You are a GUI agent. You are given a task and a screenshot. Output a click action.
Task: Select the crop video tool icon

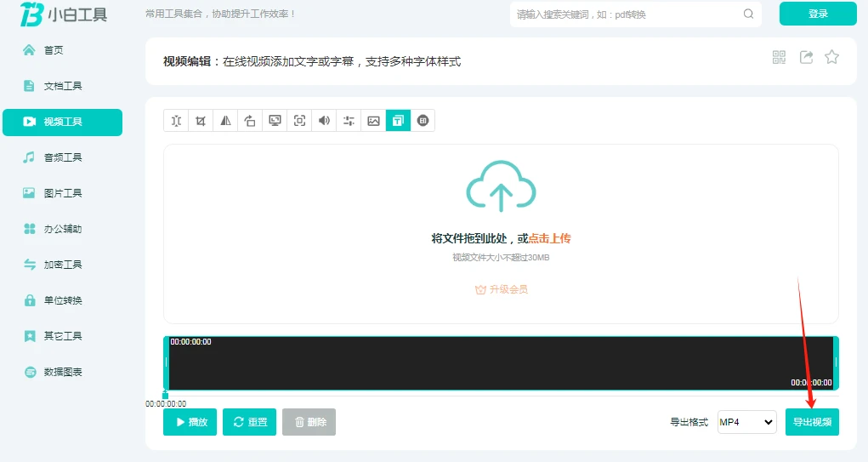[201, 121]
